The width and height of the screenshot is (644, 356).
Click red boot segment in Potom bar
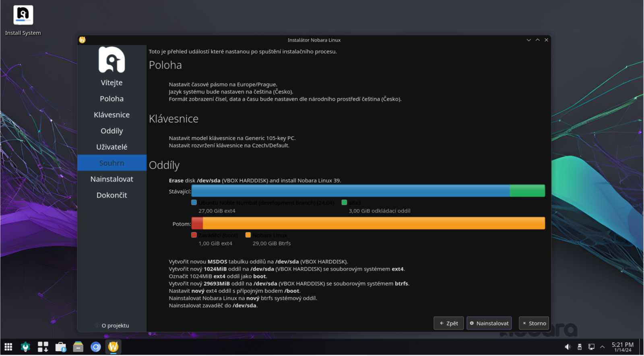pyautogui.click(x=197, y=223)
